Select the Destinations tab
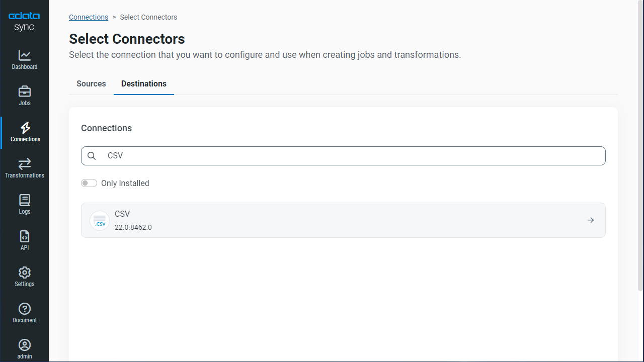 point(144,84)
